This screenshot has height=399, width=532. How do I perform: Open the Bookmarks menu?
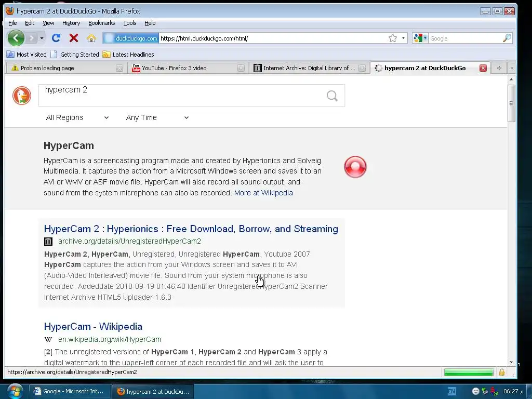[x=101, y=23]
